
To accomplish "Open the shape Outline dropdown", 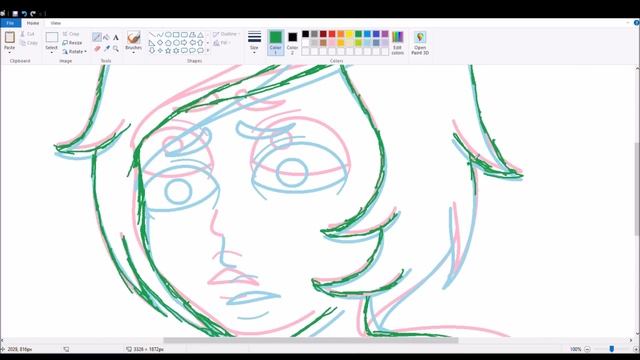I will click(226, 34).
